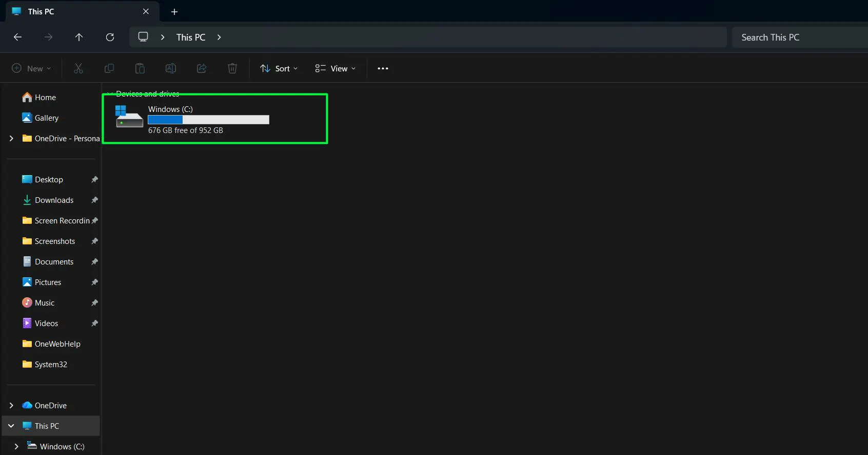
Task: Click the pin icon next to Pictures
Action: (x=94, y=282)
